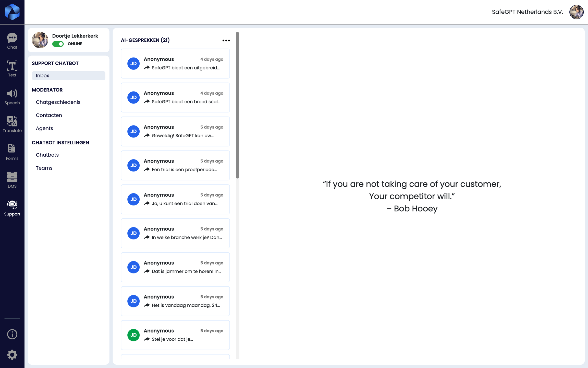Toggle the ONLINE status switch
Image resolution: width=588 pixels, height=368 pixels.
[58, 44]
